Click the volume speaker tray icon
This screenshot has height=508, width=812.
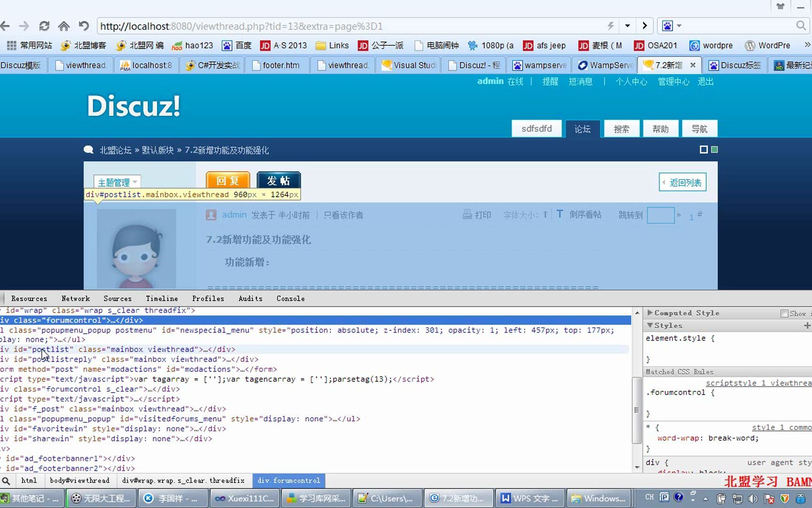pos(753,499)
